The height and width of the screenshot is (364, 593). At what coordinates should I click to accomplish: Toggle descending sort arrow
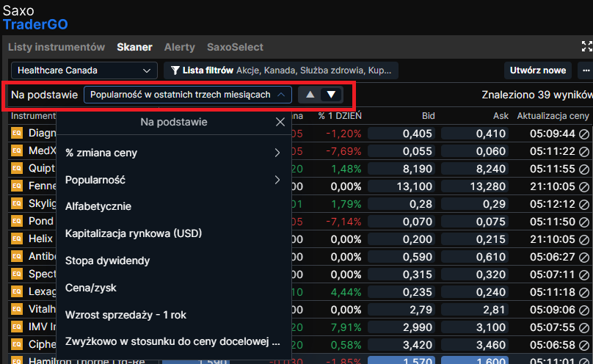point(332,95)
